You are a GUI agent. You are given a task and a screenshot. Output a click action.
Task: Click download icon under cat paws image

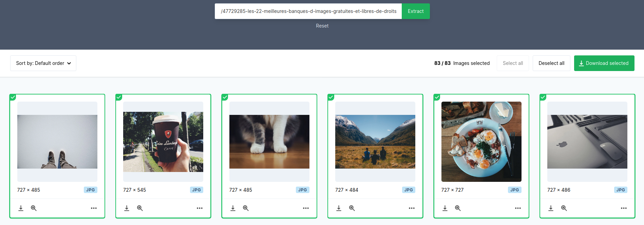pyautogui.click(x=233, y=208)
